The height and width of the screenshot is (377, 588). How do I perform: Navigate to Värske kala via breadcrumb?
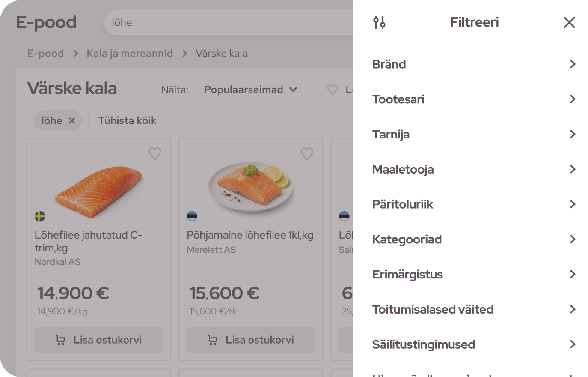click(x=221, y=53)
